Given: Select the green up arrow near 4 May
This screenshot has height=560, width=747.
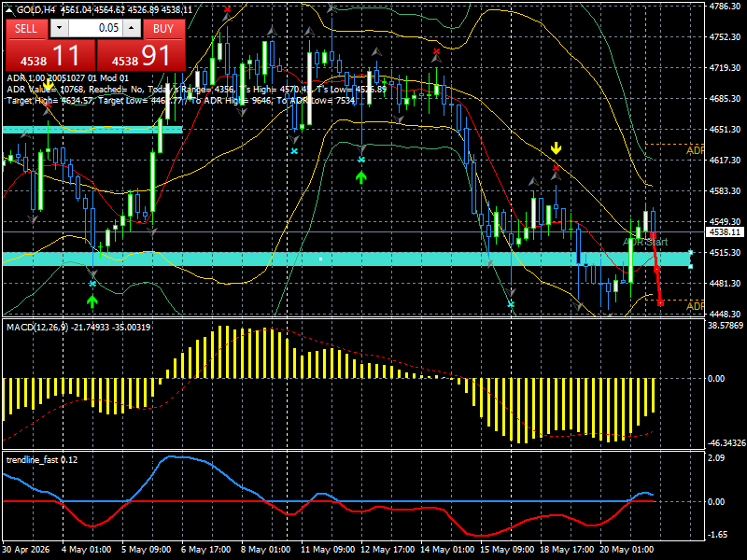Looking at the screenshot, I should [x=92, y=301].
